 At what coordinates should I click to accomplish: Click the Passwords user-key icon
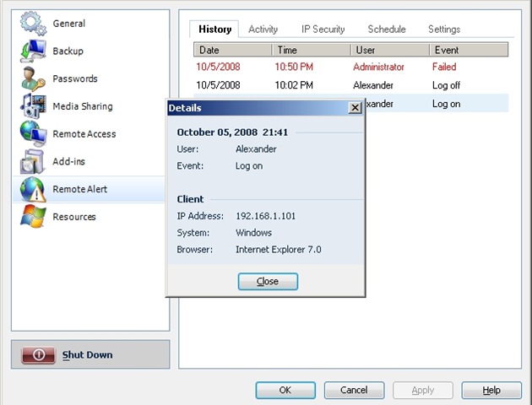click(x=33, y=78)
